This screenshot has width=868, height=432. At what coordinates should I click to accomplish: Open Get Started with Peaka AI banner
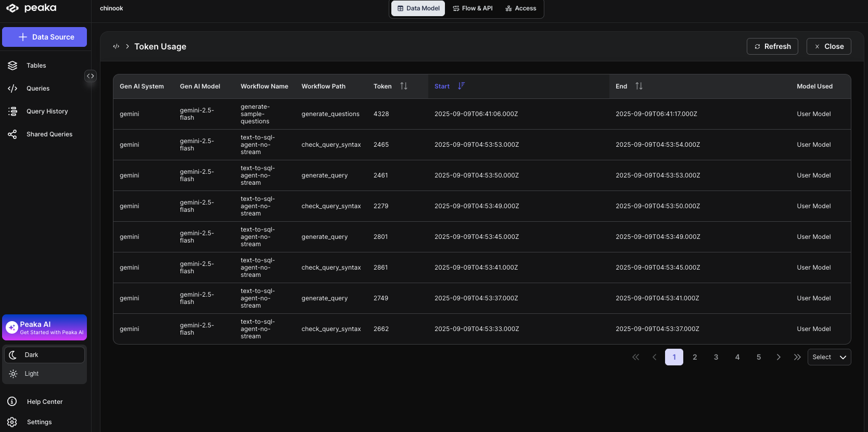(44, 327)
